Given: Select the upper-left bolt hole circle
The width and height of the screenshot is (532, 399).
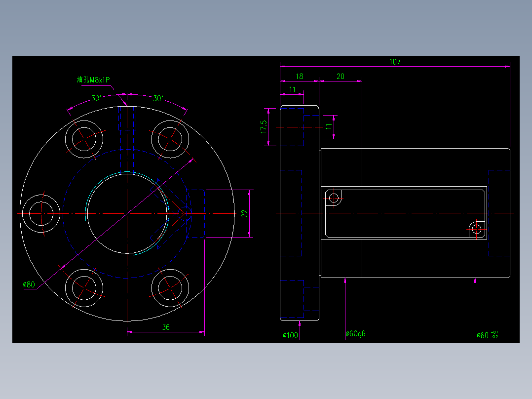Looking at the screenshot, I should [84, 139].
